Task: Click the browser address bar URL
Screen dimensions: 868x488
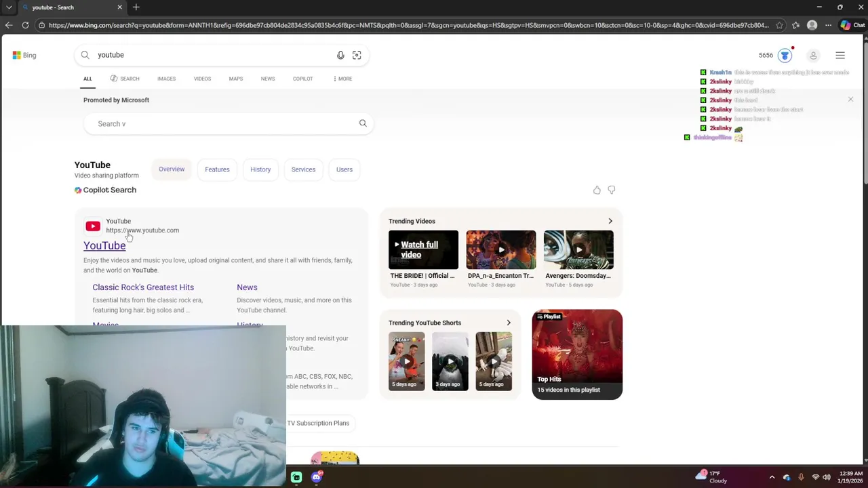Action: tap(407, 25)
